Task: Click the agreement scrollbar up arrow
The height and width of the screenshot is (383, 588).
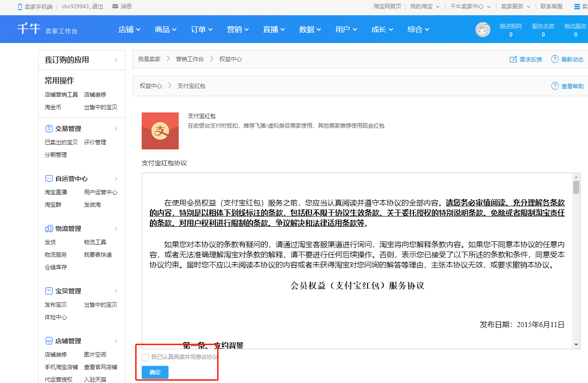Action: click(576, 177)
